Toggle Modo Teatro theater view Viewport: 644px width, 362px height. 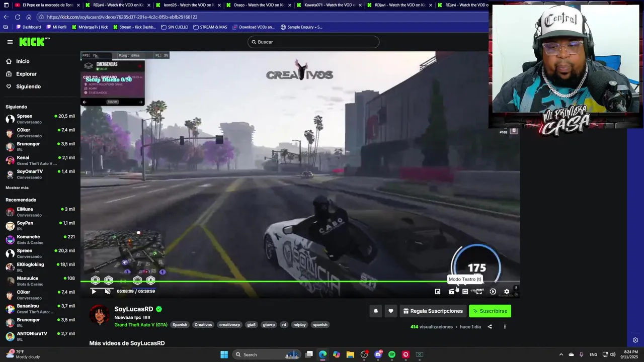[x=465, y=291]
